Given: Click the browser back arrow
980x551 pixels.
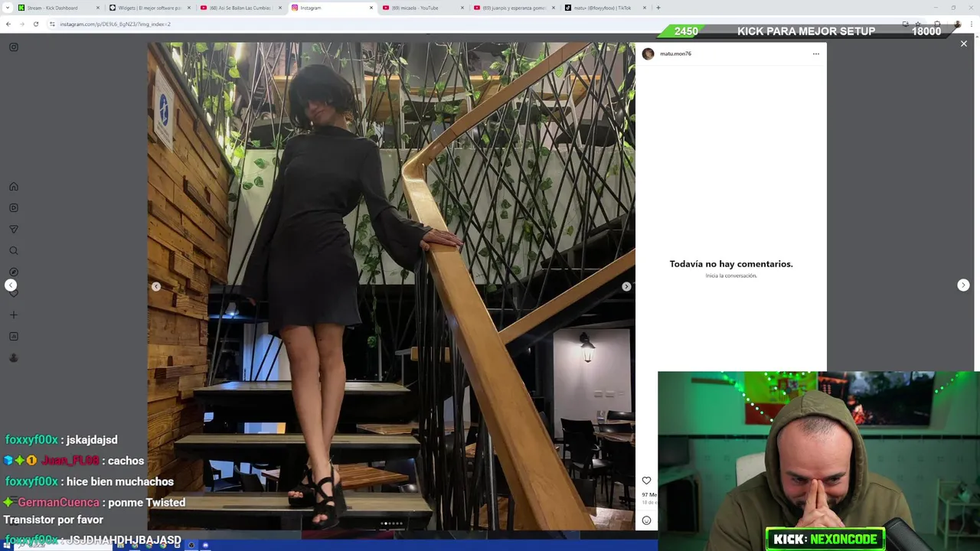Looking at the screenshot, I should point(8,24).
